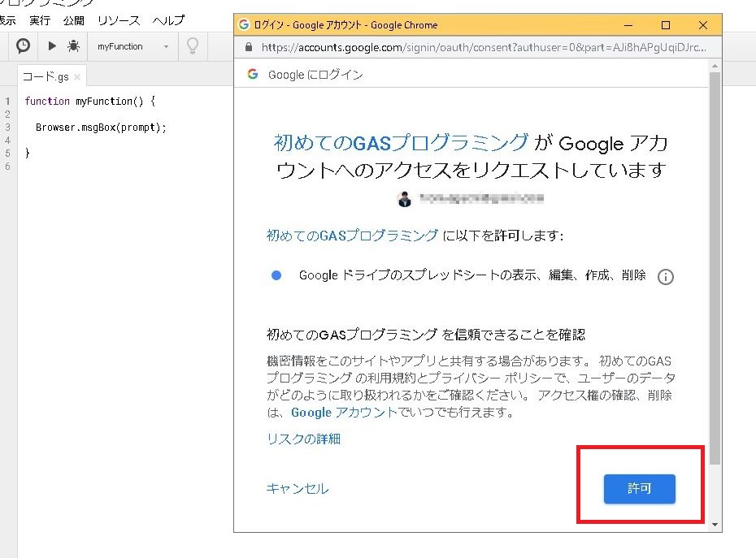This screenshot has width=756, height=558.
Task: Click the debug bug icon
Action: tap(73, 46)
